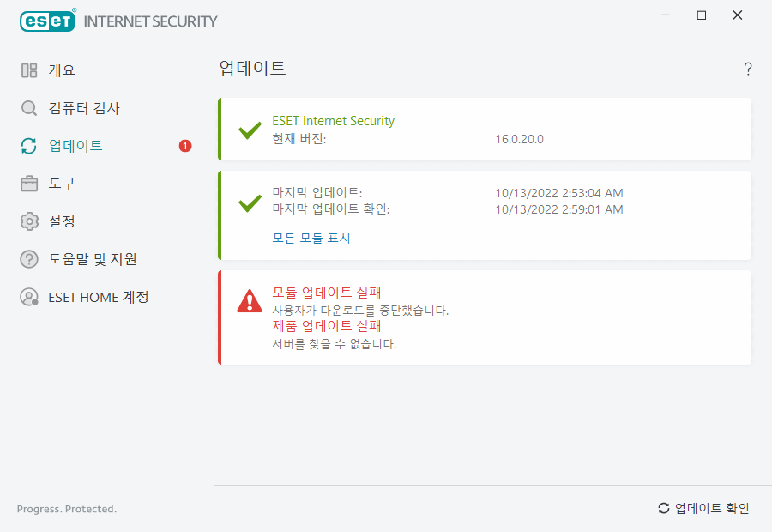Click the refresh icon next to 업데이트 확인
This screenshot has width=772, height=532.
pos(662,508)
